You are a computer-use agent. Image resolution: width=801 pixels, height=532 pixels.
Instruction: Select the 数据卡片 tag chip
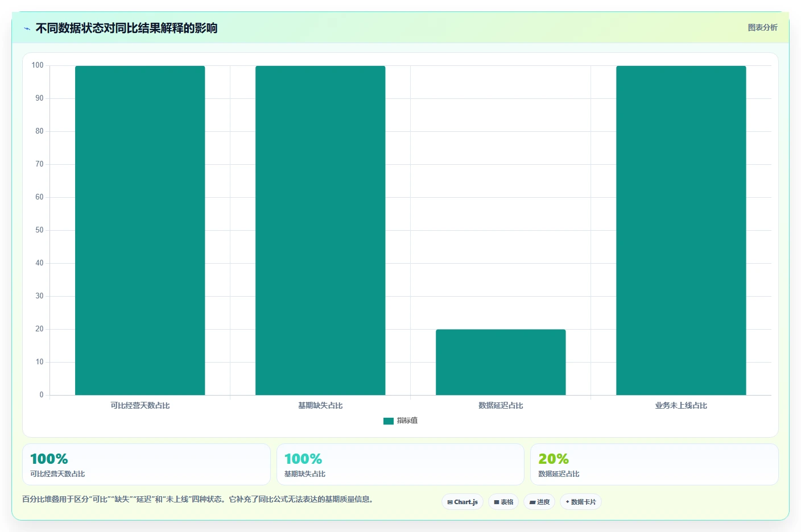581,502
